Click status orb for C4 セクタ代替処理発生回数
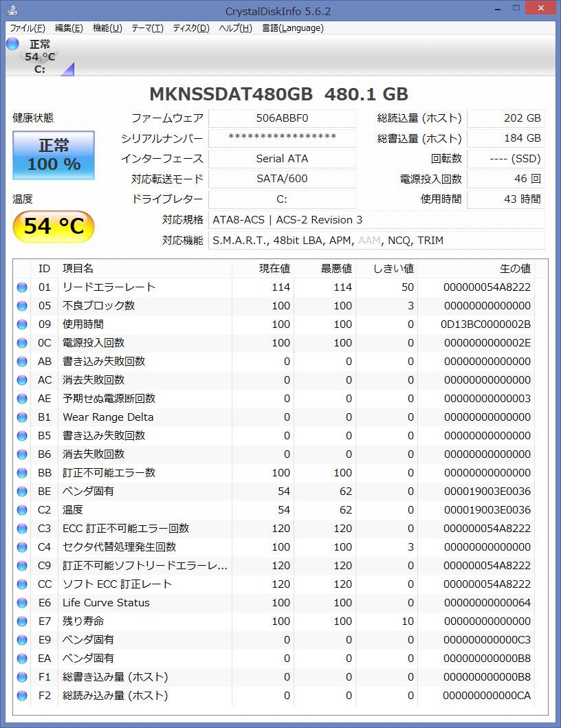 click(x=22, y=547)
